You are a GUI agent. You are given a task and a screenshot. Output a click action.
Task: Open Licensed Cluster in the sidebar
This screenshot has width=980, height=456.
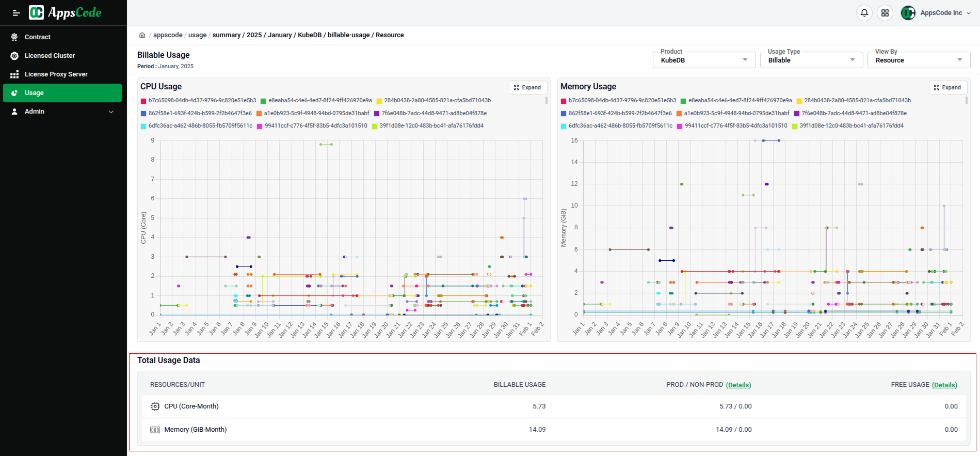(50, 56)
